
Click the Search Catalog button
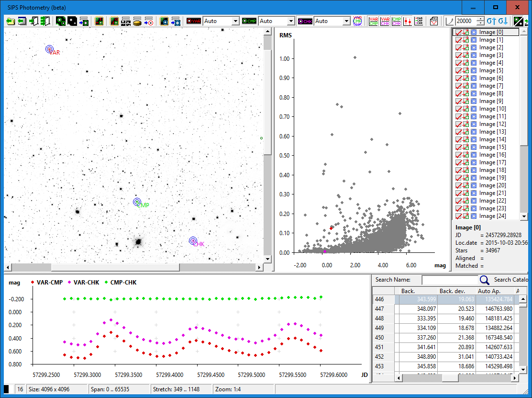click(x=511, y=280)
